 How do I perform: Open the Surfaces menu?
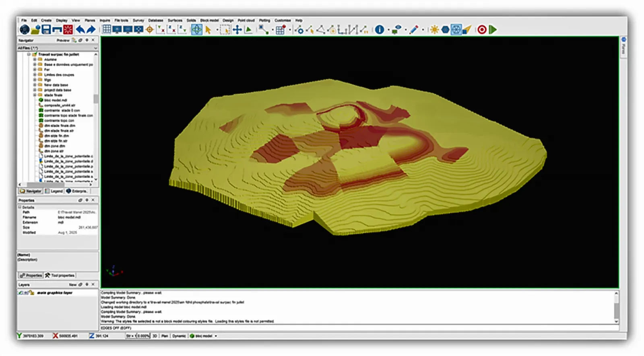click(175, 20)
